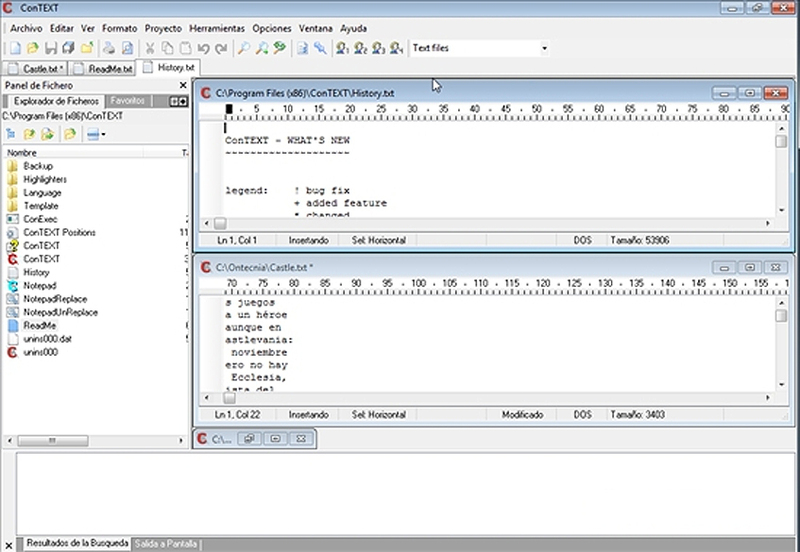Open the Ventana menu

click(x=315, y=29)
